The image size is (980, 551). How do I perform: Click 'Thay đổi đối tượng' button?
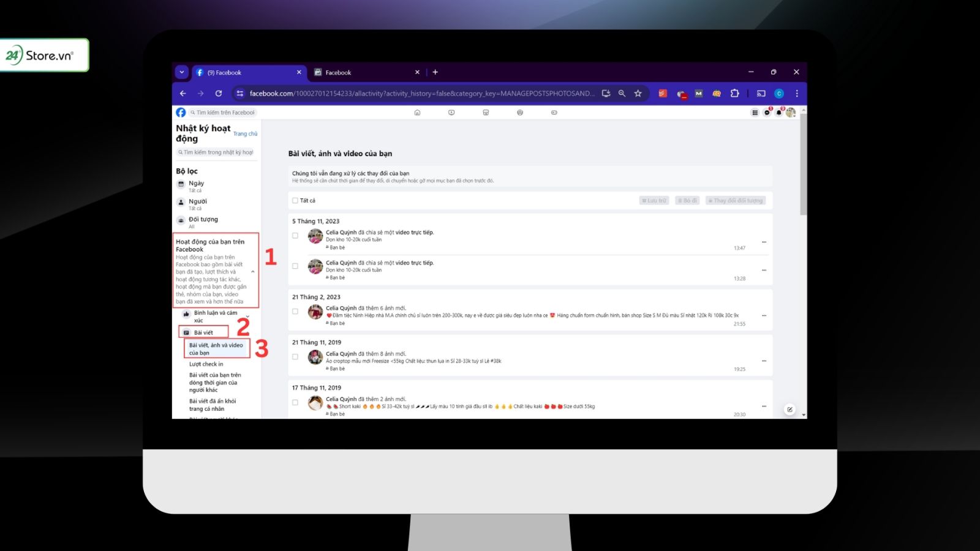[x=736, y=201]
